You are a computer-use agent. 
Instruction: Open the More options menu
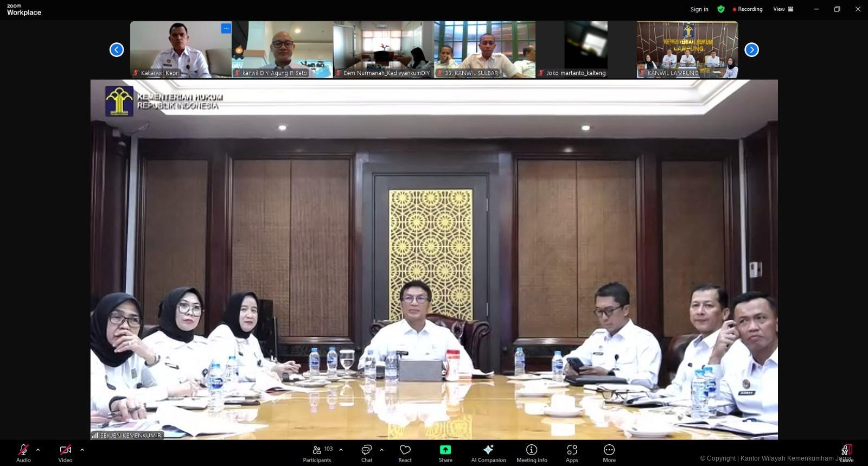(609, 453)
